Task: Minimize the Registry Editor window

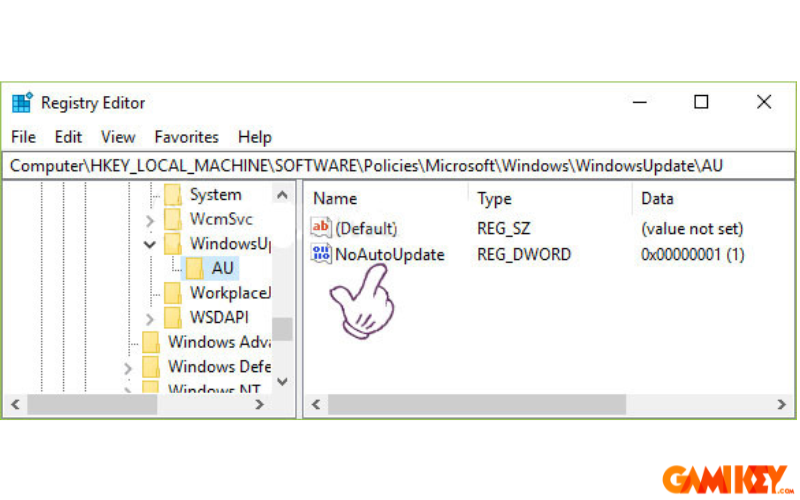Action: click(640, 103)
